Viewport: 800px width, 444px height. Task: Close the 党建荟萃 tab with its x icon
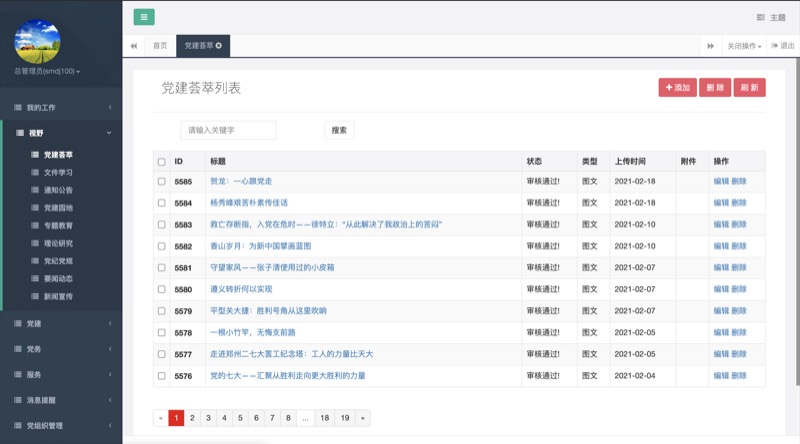coord(218,45)
